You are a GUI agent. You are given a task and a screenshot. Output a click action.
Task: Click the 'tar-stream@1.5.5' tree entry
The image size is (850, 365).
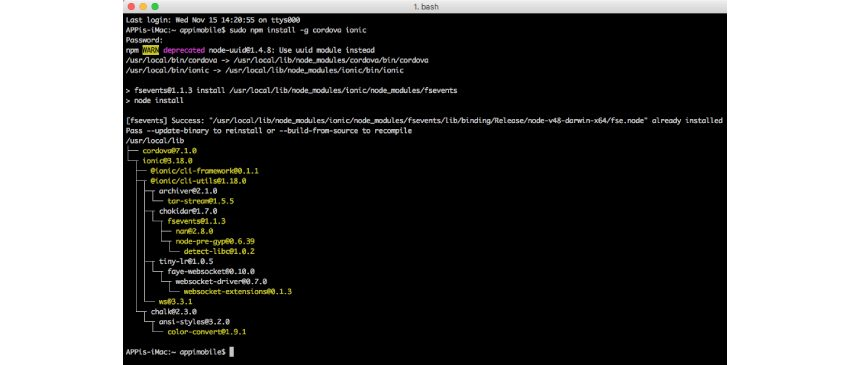(201, 201)
